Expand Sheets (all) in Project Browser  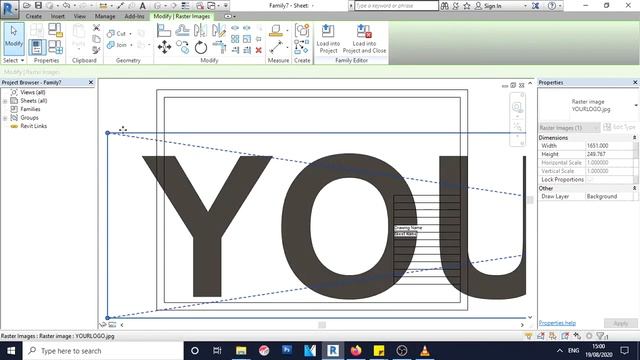[x=5, y=101]
